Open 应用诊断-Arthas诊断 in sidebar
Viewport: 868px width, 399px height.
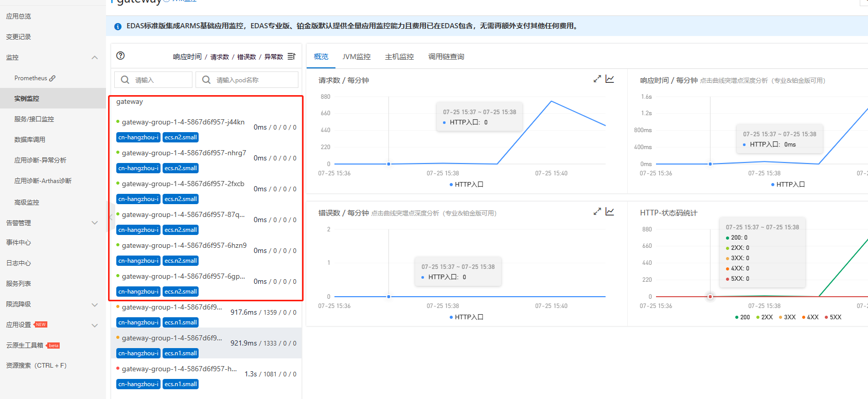pyautogui.click(x=43, y=181)
